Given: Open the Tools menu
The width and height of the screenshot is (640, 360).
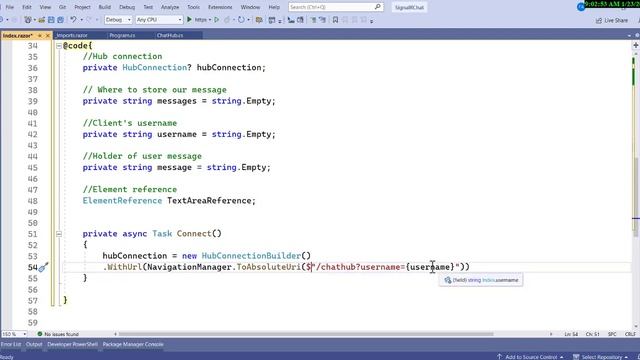Looking at the screenshot, I should (x=193, y=7).
